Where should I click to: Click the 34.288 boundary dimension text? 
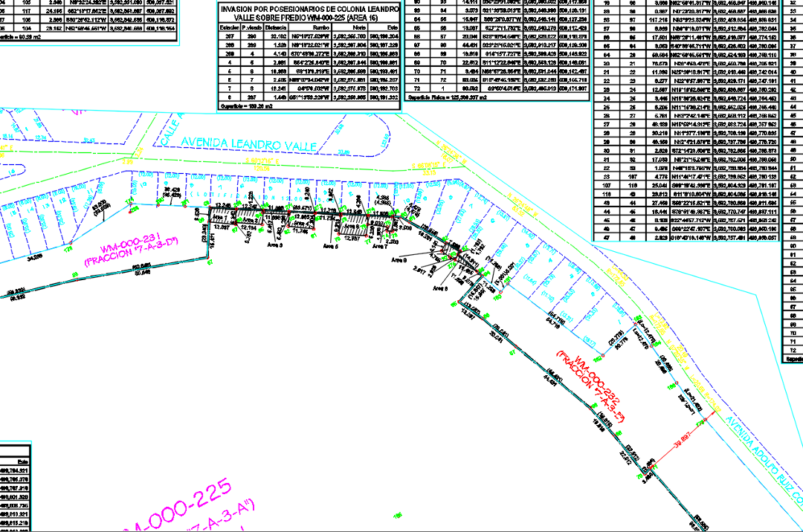[x=32, y=258]
